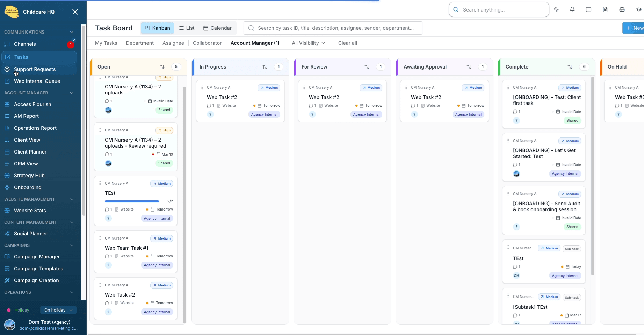Switch to Kanban view
Viewport: 644px width, 335px height.
point(158,28)
